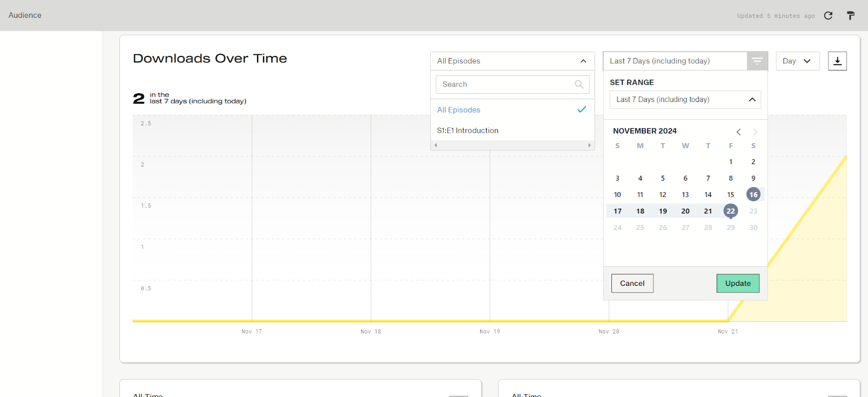Go to previous month in calendar
This screenshot has width=868, height=397.
pyautogui.click(x=738, y=132)
